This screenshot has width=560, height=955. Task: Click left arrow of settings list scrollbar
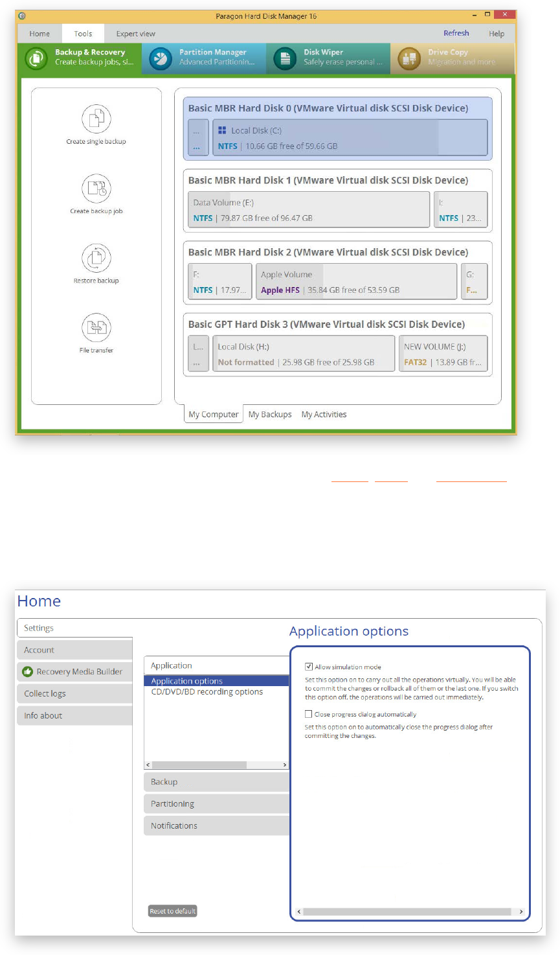[148, 765]
